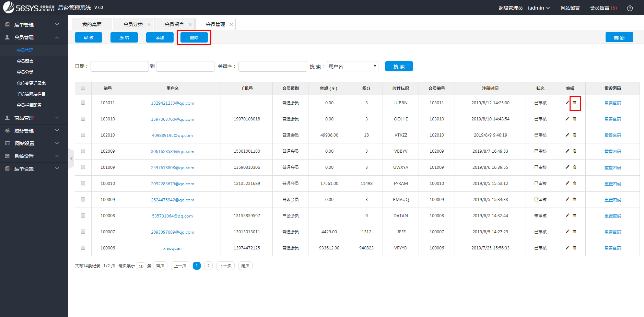Viewport: 644px width, 317px height.
Task: Click the help question mark icon
Action: click(x=630, y=8)
